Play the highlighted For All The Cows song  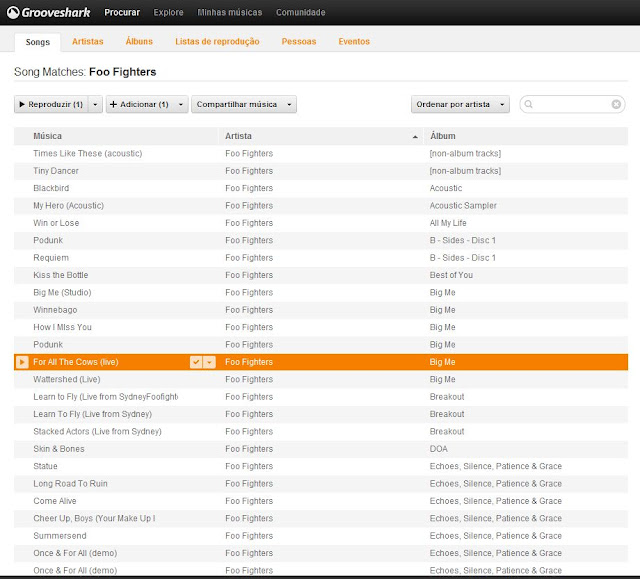tap(22, 362)
